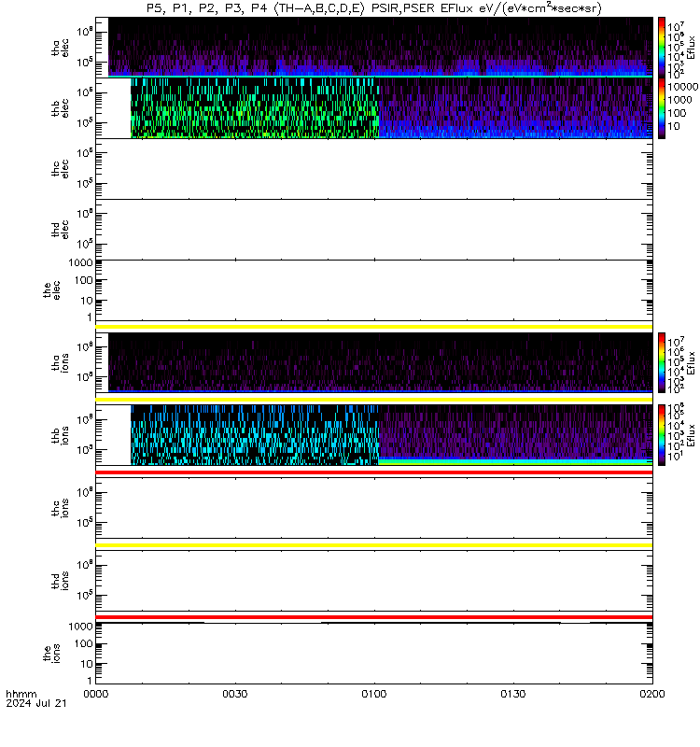Click the red bar below thd ions panel
The height and width of the screenshot is (747, 700).
(374, 617)
